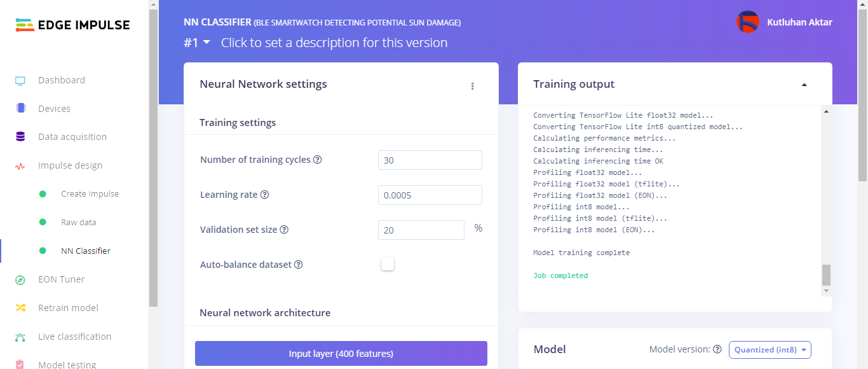Open the Raw data sidebar item
The height and width of the screenshot is (369, 868).
[x=78, y=223]
